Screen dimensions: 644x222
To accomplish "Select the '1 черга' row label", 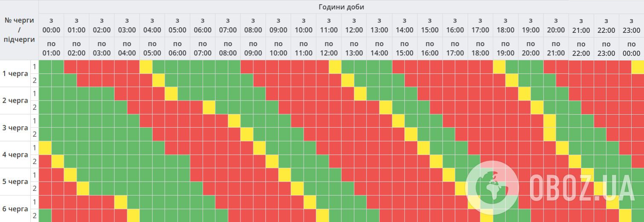I will (x=15, y=73).
